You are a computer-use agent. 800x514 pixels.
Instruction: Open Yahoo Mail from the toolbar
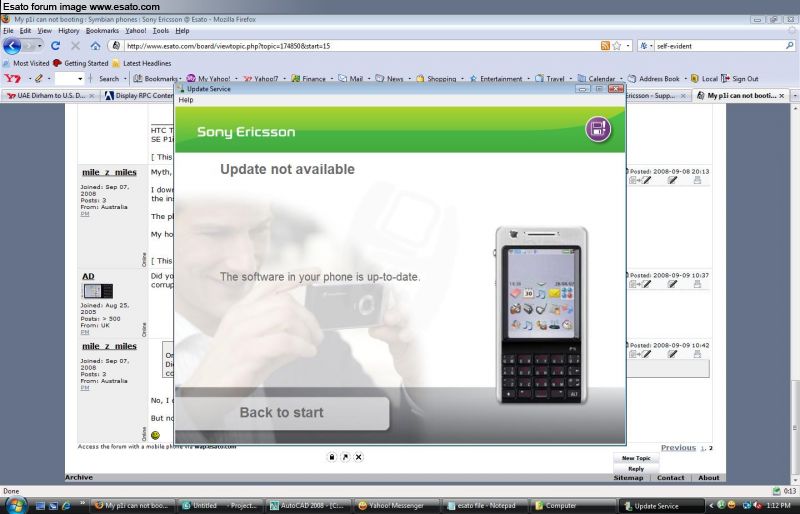point(351,79)
